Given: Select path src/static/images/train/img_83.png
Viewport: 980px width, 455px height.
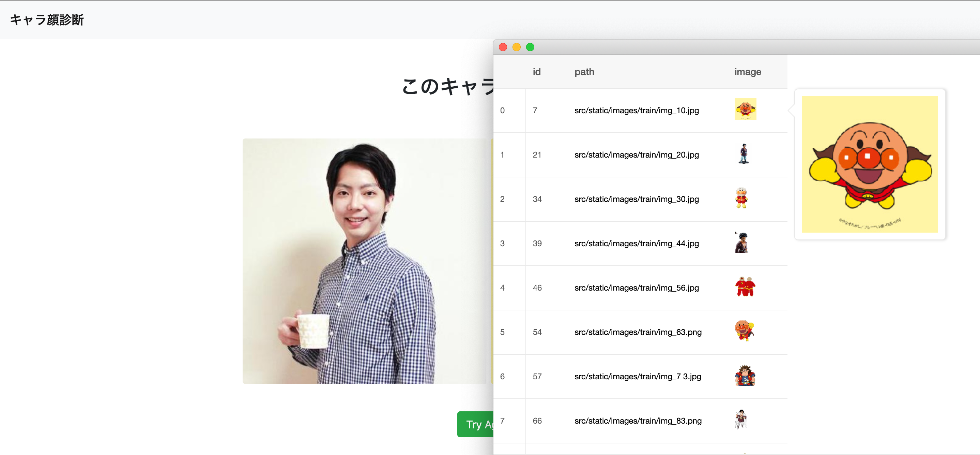Looking at the screenshot, I should click(638, 421).
